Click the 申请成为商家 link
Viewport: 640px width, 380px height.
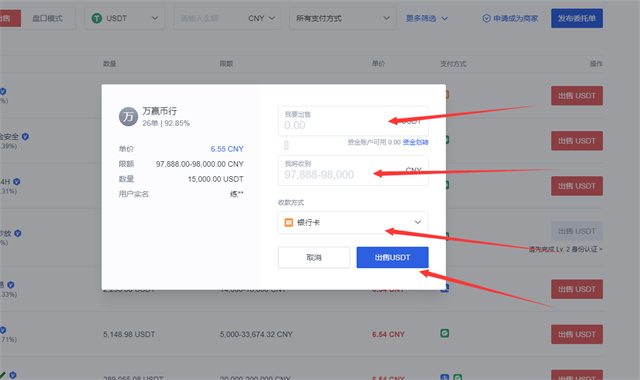(515, 18)
